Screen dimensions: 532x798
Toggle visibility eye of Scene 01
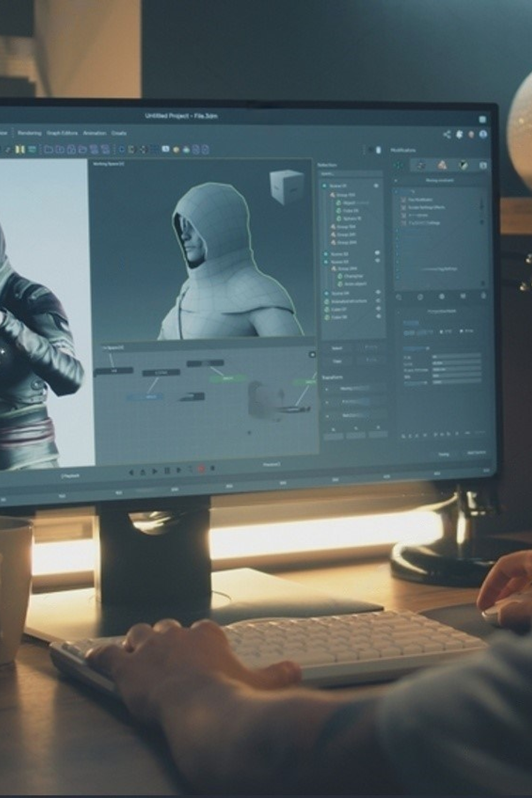point(376,186)
